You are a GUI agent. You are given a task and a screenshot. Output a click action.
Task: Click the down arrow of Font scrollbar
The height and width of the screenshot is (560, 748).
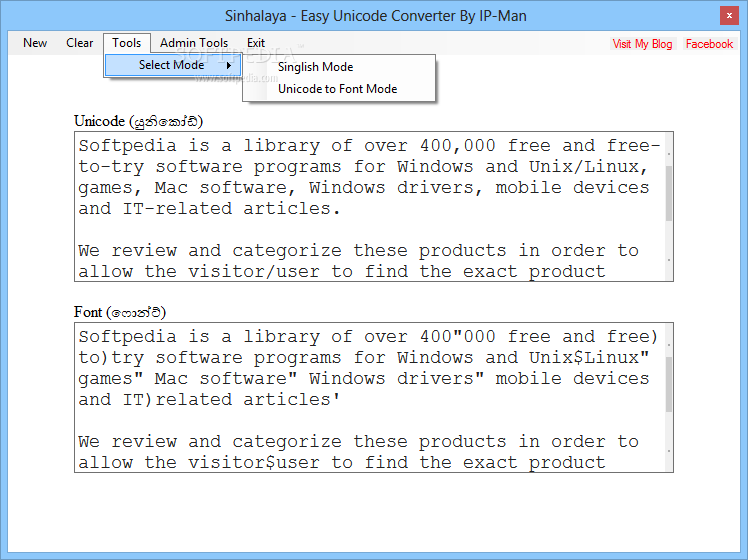tap(669, 451)
